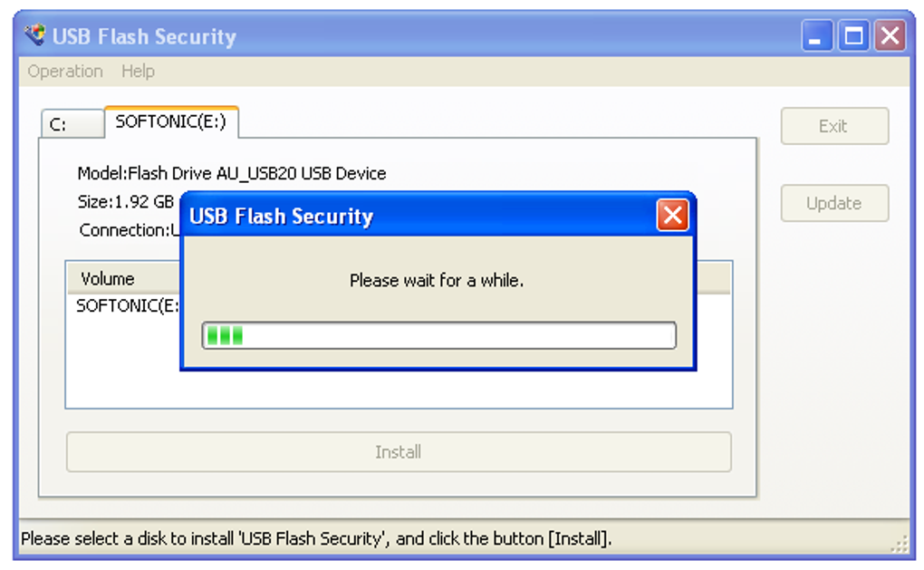Minimize the USB Flash Security window
The image size is (924, 570).
pyautogui.click(x=816, y=36)
